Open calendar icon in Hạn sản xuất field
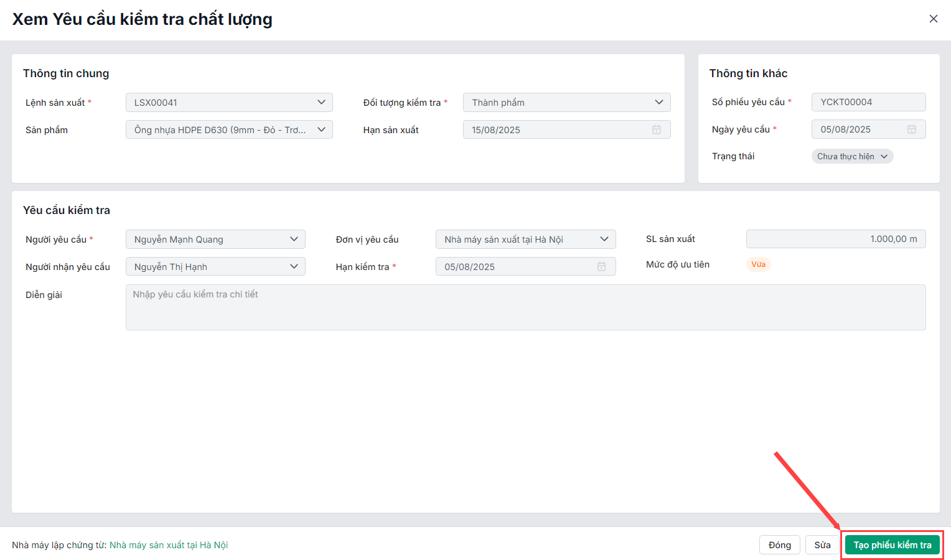The width and height of the screenshot is (951, 560). [657, 129]
